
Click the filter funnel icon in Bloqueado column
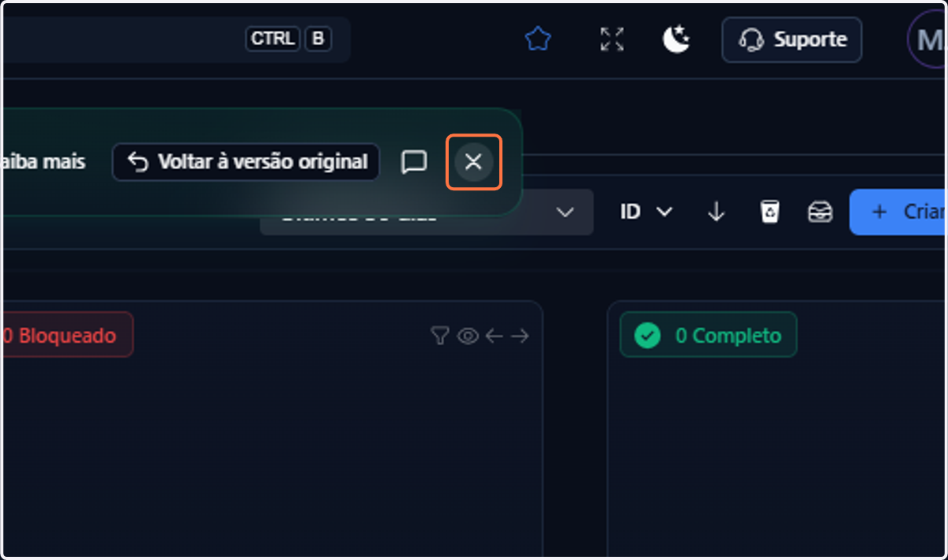click(439, 336)
